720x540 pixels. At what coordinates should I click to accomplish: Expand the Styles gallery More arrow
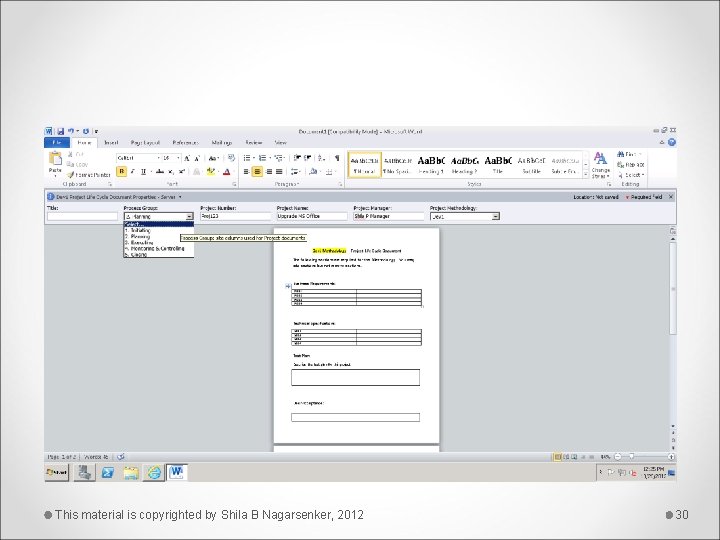click(x=586, y=175)
